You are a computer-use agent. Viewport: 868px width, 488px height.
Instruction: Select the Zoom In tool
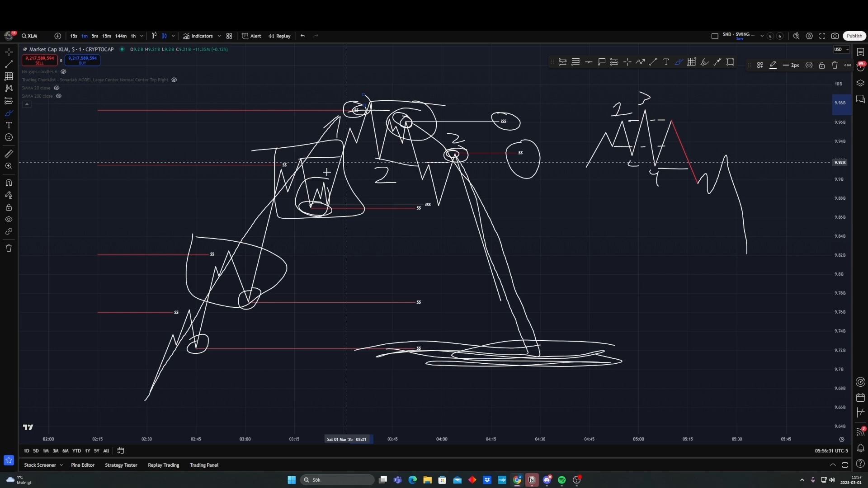[x=9, y=166]
